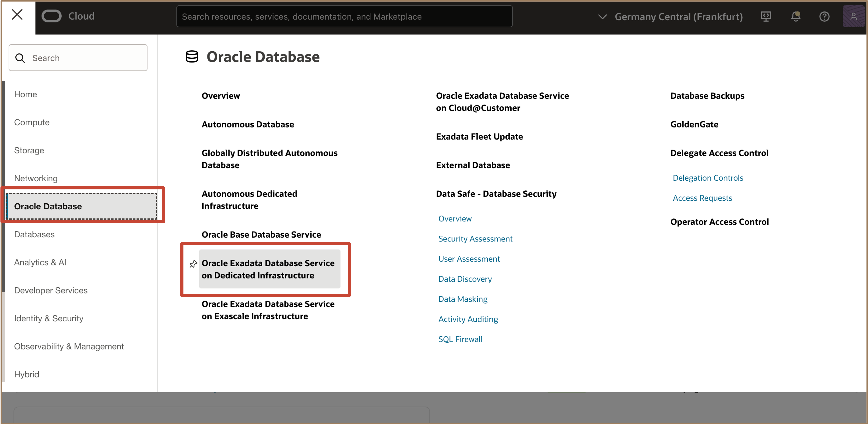868x425 pixels.
Task: Open the help menu
Action: pyautogui.click(x=824, y=16)
